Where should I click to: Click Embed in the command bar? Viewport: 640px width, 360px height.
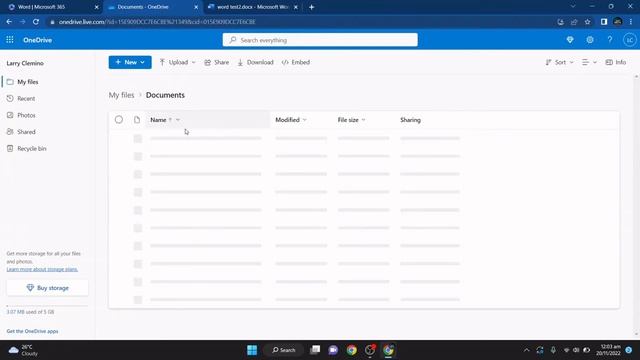click(296, 62)
